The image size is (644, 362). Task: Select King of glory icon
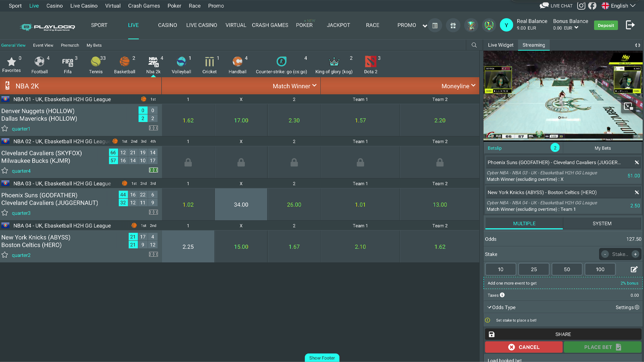tap(334, 64)
